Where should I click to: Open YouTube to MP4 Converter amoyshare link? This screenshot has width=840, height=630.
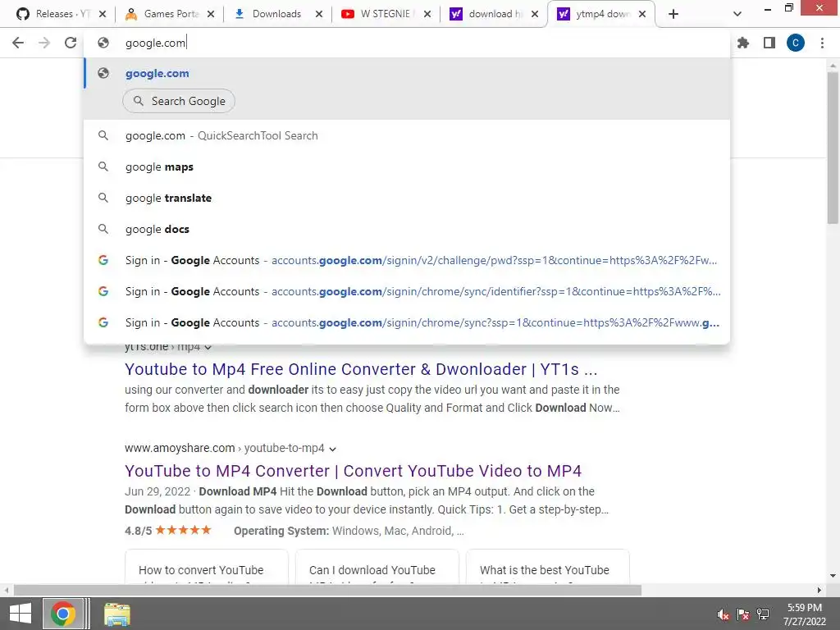[x=353, y=471]
